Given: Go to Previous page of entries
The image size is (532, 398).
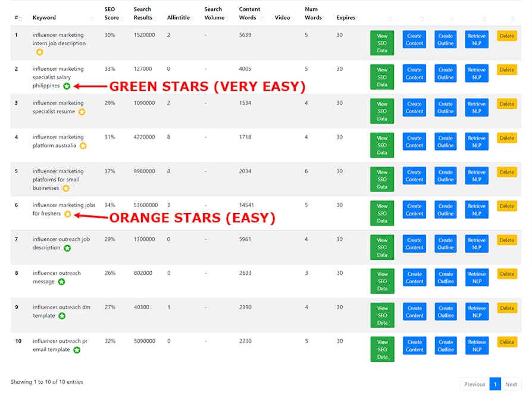Looking at the screenshot, I should pyautogui.click(x=474, y=384).
